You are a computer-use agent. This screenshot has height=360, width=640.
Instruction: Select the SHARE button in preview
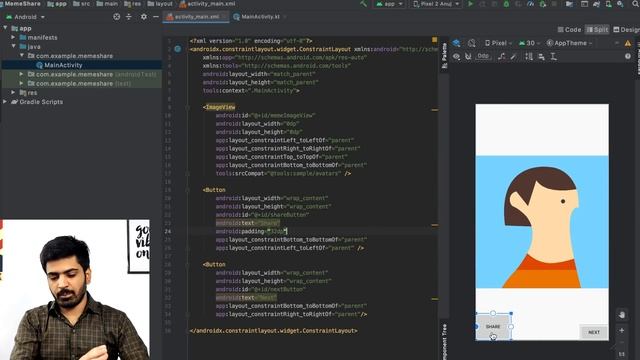[x=493, y=327]
